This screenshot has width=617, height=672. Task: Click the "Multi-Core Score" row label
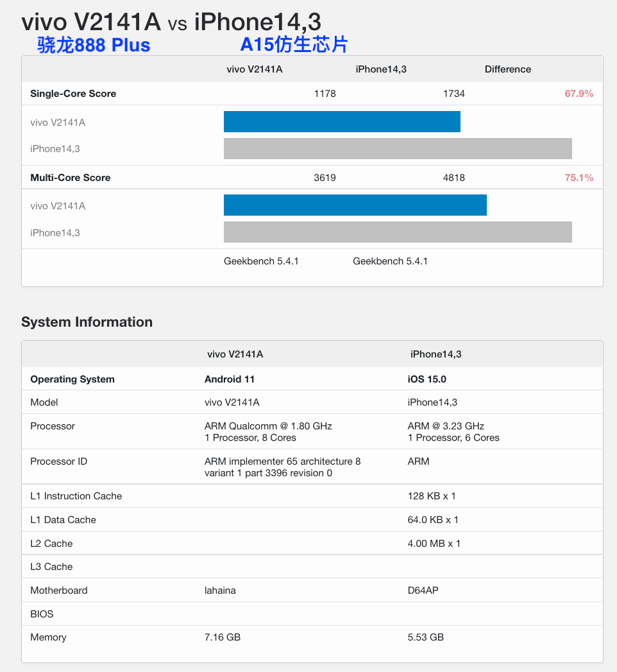(x=70, y=177)
